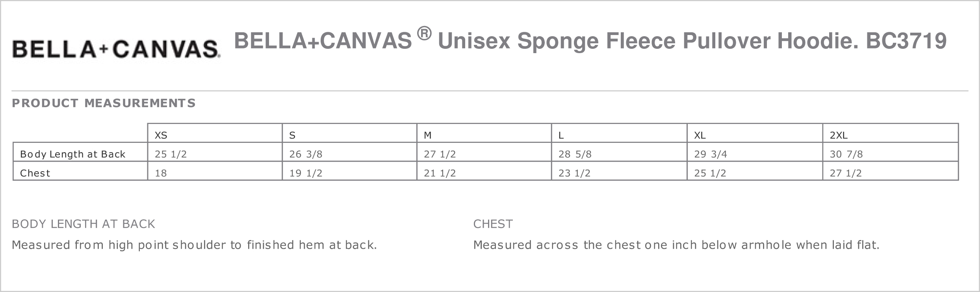Click the product title BC3719 heading

[x=590, y=40]
